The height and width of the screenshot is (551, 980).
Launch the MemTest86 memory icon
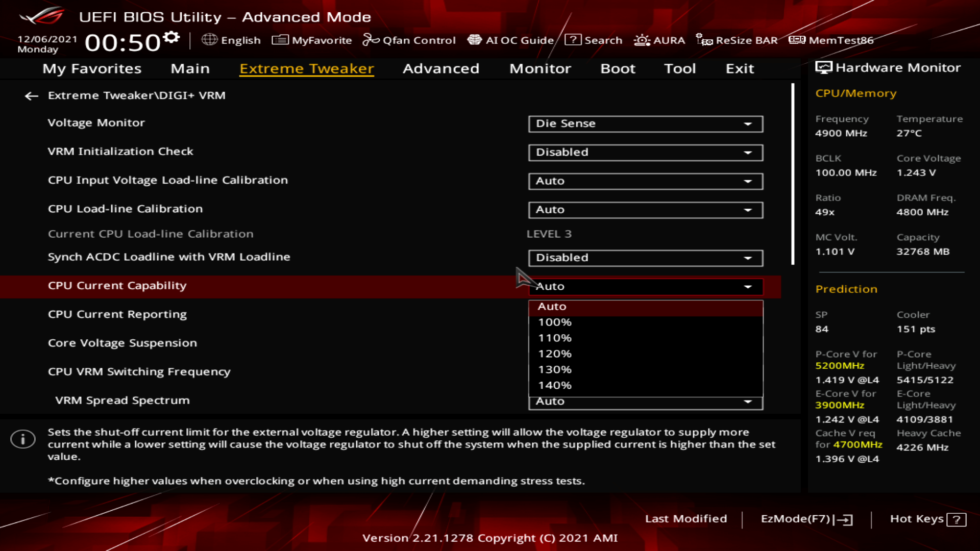(x=797, y=40)
